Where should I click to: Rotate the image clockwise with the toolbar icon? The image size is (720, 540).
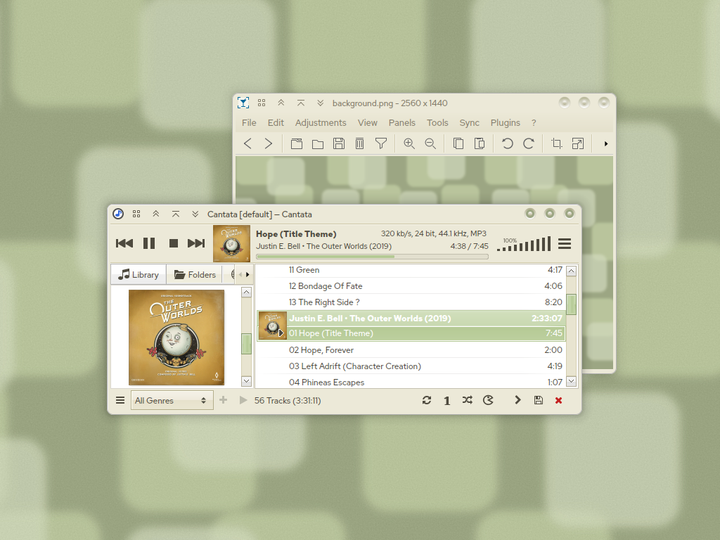pos(529,144)
